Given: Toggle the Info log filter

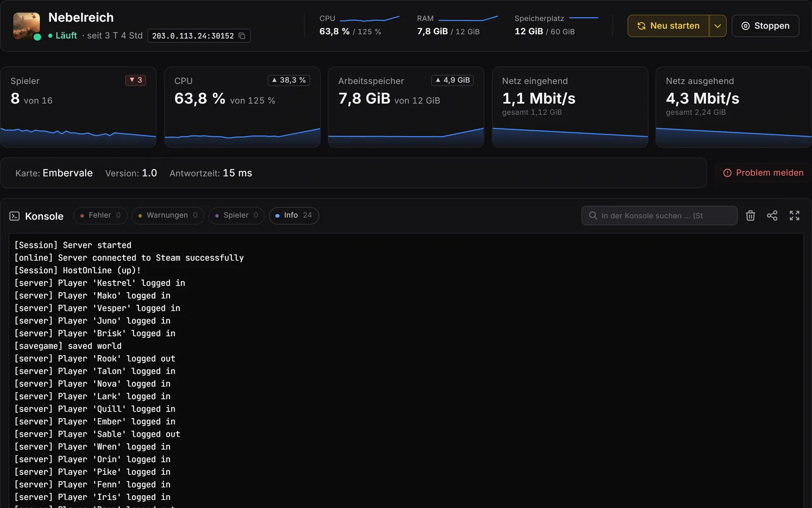Looking at the screenshot, I should tap(294, 215).
